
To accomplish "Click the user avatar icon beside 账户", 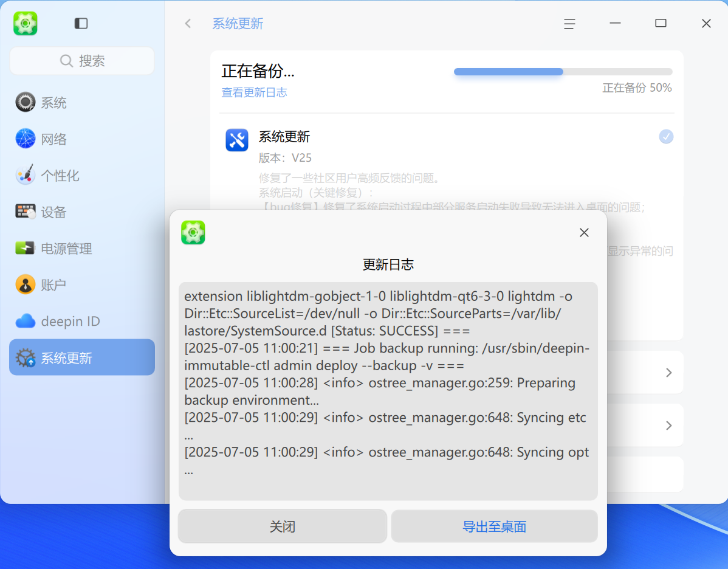I will coord(25,284).
